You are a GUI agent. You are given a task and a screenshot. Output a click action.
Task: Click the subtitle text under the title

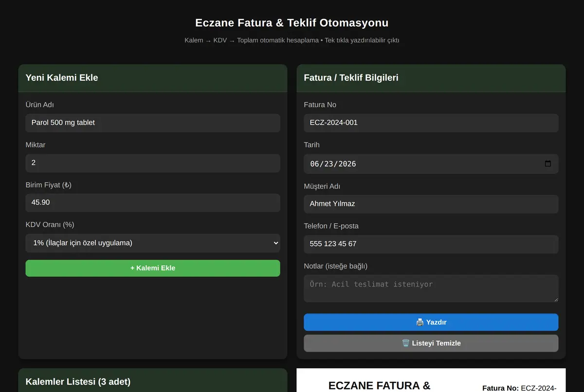coord(292,40)
